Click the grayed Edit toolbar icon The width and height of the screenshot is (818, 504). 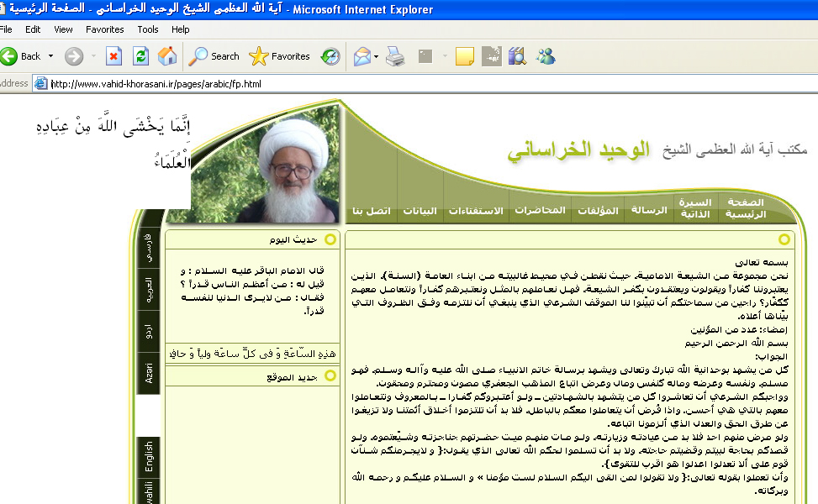(425, 55)
